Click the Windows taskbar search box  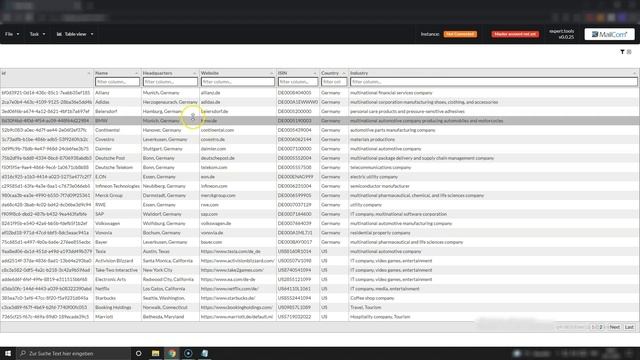[73, 353]
